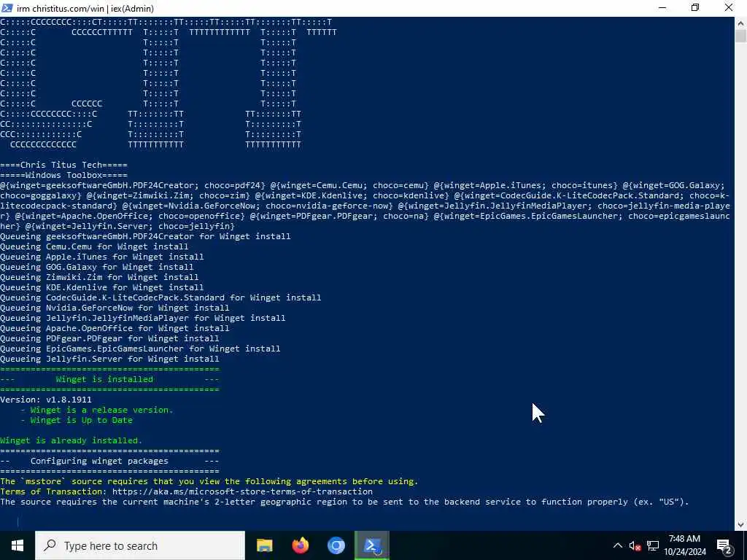The image size is (747, 560).
Task: Click '- Winget is Up to Date' text
Action: tap(77, 421)
